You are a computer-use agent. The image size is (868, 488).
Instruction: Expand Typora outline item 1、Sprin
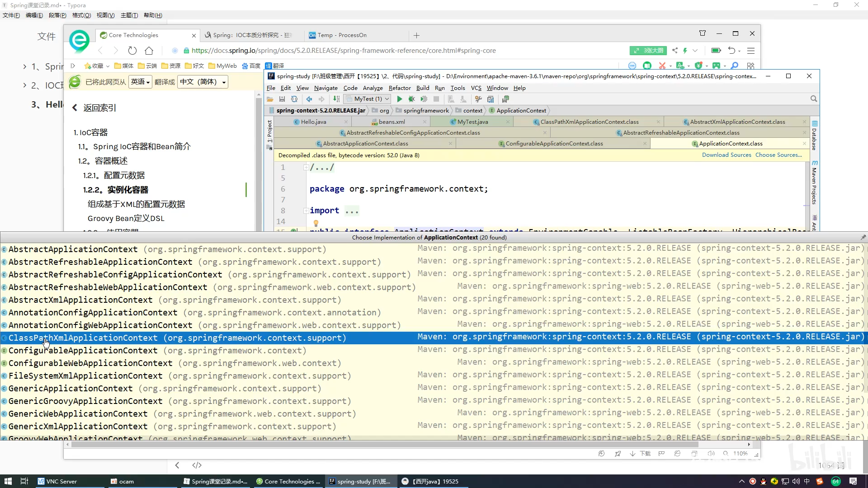[x=25, y=67]
